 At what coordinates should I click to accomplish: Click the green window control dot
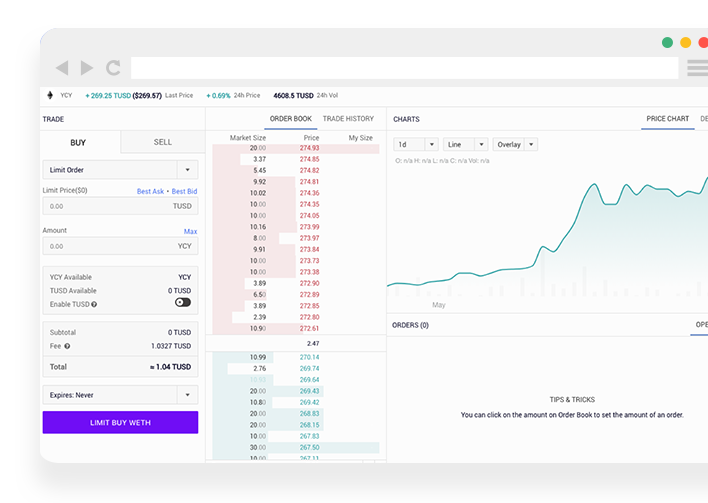pos(667,42)
